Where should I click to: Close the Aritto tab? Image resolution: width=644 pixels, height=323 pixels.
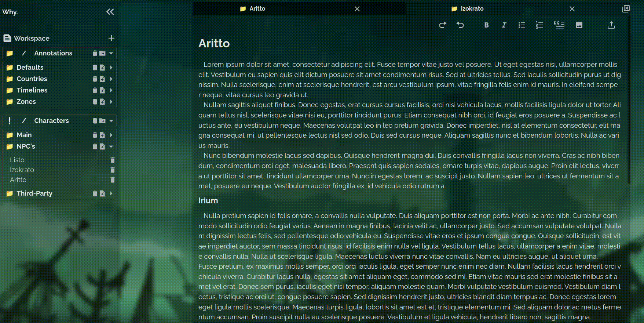coord(357,9)
